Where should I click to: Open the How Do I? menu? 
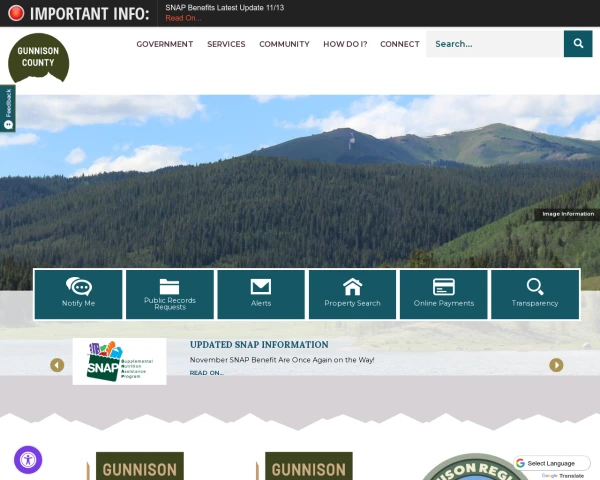(x=345, y=44)
